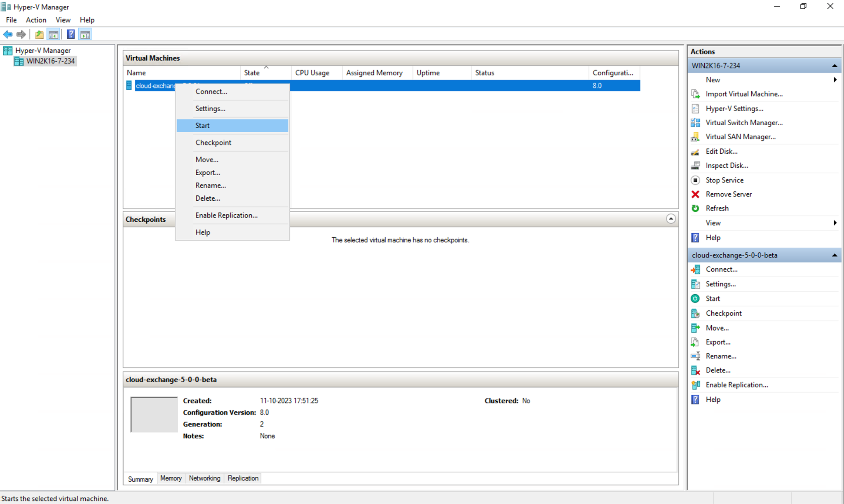This screenshot has width=844, height=504.
Task: Sort by the CPU Usage column header
Action: point(317,73)
